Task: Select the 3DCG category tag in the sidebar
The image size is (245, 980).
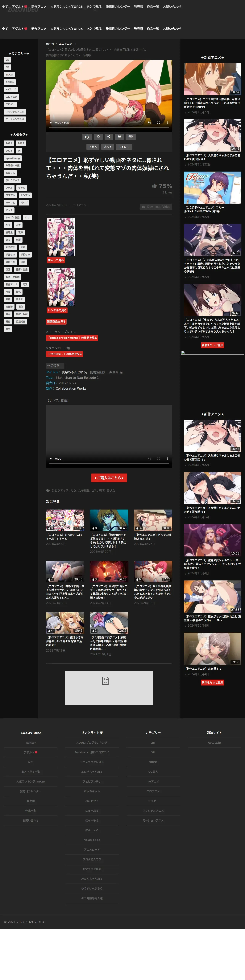Action: [9, 75]
